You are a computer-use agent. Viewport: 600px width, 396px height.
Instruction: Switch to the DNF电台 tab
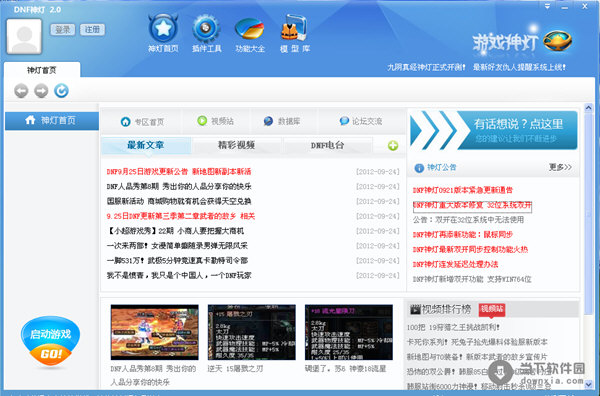pyautogui.click(x=327, y=145)
